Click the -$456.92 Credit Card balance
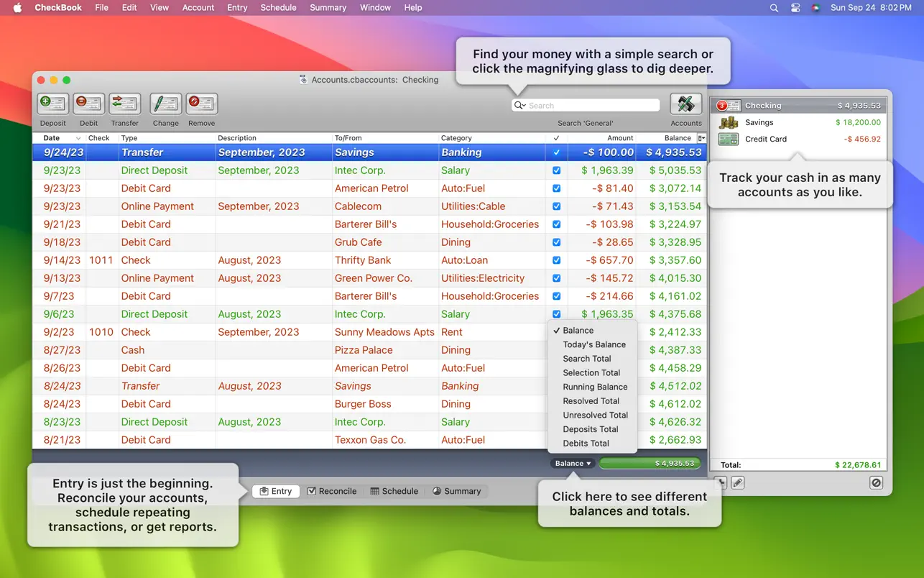924x578 pixels. click(862, 139)
